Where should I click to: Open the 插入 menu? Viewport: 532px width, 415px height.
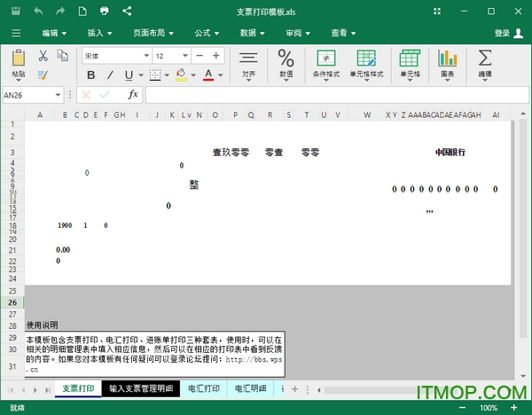point(99,33)
